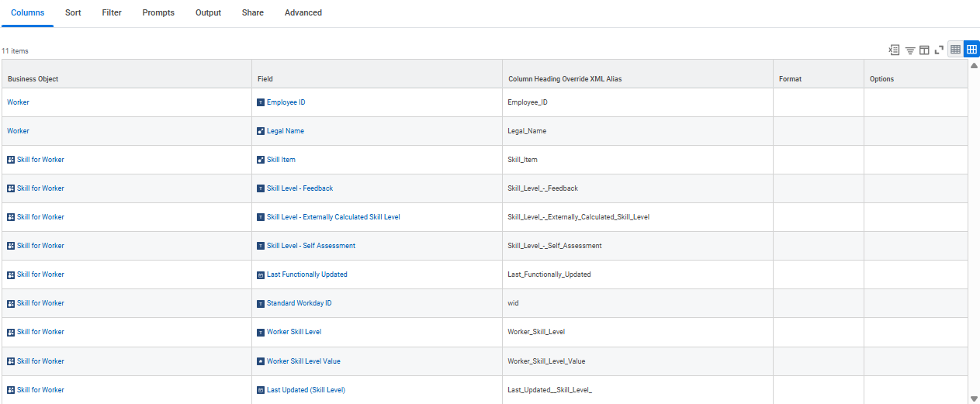Viewport: 980px width, 404px height.
Task: Expand the grid to fullscreen mode
Action: click(x=939, y=50)
